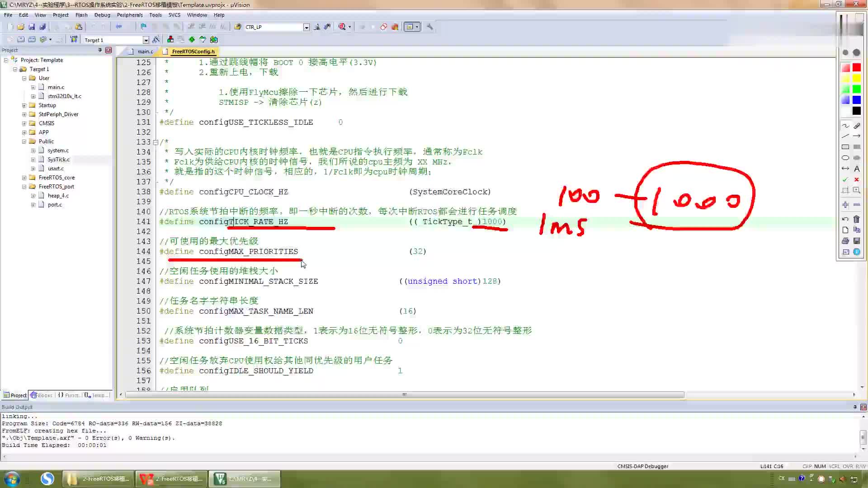This screenshot has width=868, height=488.
Task: Select the freehand pen drawing tool
Action: click(845, 125)
